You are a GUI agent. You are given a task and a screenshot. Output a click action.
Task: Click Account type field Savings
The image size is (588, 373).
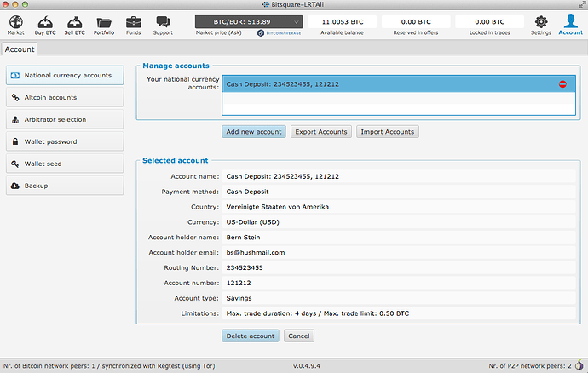pos(399,298)
